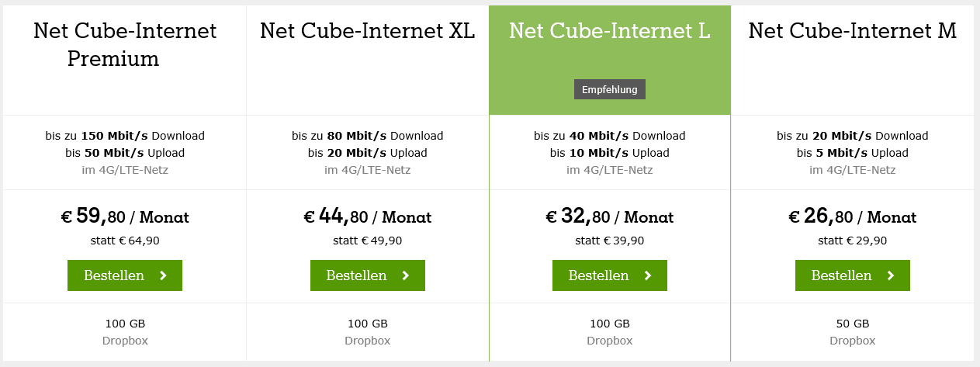This screenshot has width=980, height=367.
Task: Select the Net Cube-Internet XL heading
Action: (x=367, y=31)
